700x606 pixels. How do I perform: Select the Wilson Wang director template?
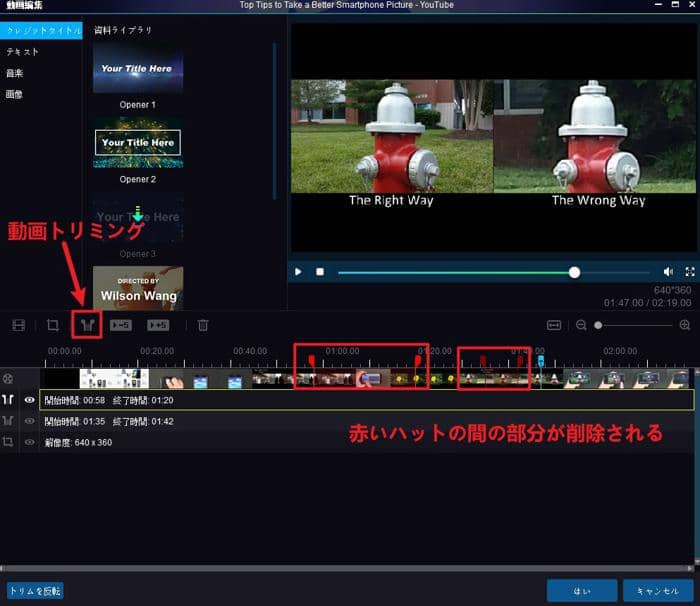[x=138, y=288]
